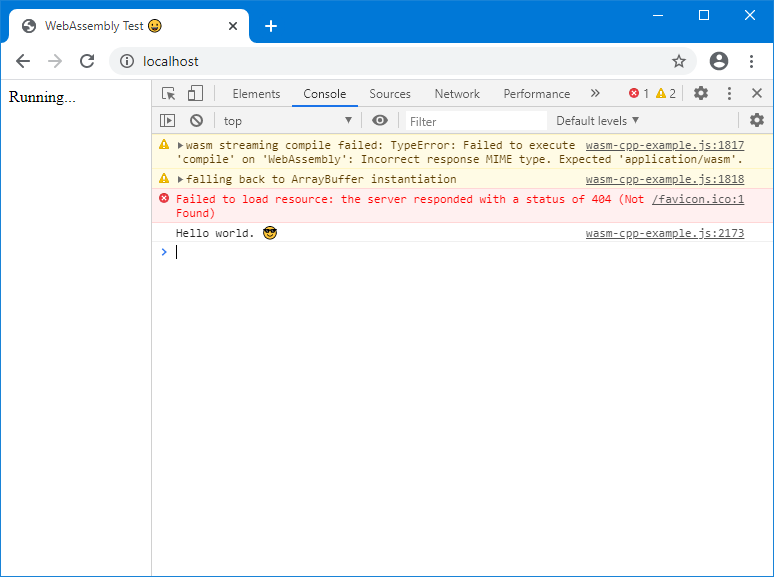Open the Performance tab
The width and height of the screenshot is (774, 577).
537,94
